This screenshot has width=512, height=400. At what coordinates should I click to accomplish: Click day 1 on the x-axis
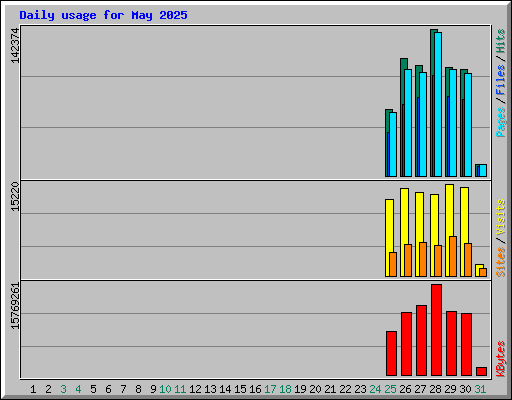33,389
